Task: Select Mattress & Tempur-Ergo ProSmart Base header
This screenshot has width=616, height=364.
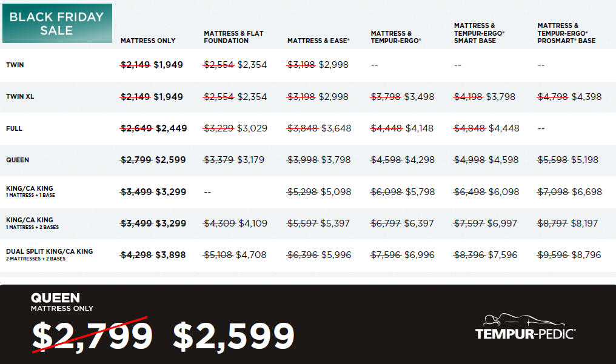Action: [566, 33]
